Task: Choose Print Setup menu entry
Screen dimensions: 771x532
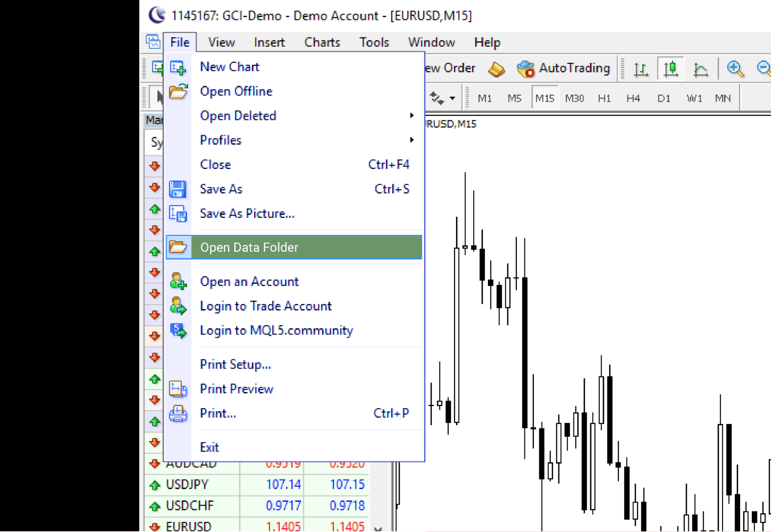Action: click(x=294, y=364)
